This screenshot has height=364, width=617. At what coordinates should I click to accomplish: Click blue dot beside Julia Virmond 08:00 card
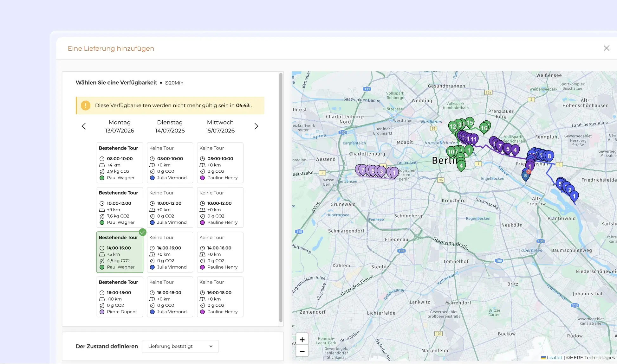(x=152, y=178)
